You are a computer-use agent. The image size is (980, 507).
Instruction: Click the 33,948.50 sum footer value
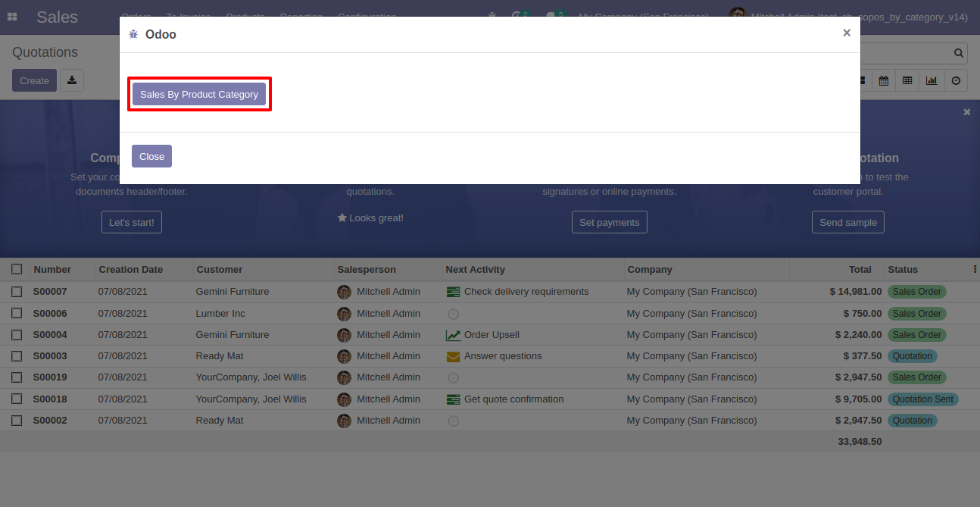[860, 442]
